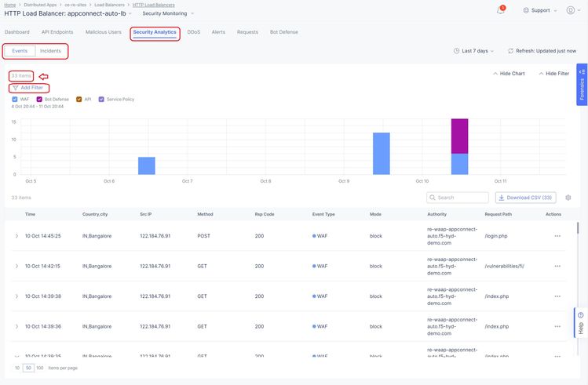Click the purple Bot Defense bar in chart
The image size is (588, 385).
tap(459, 136)
